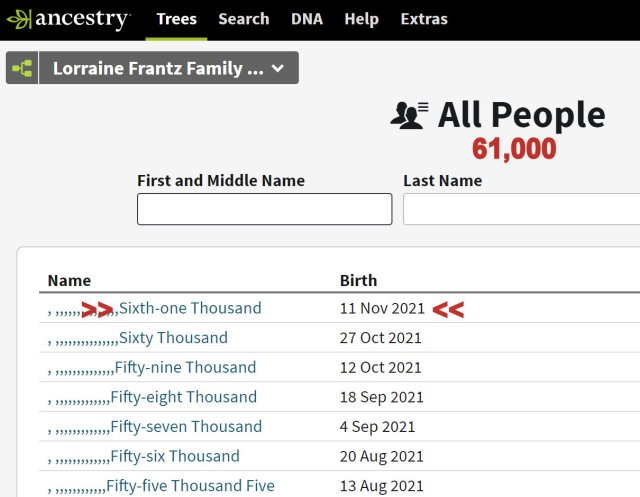
Task: Select the Fifty-nine Thousand person link
Action: pyautogui.click(x=184, y=367)
